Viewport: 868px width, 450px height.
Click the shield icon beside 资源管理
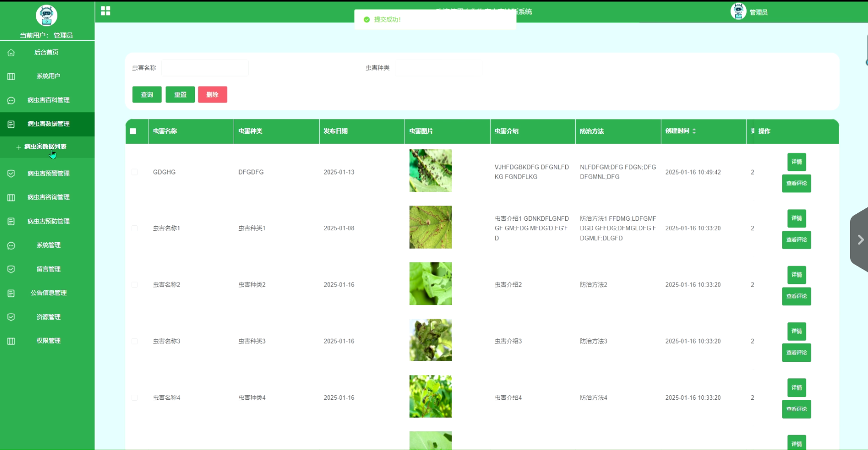pos(11,317)
